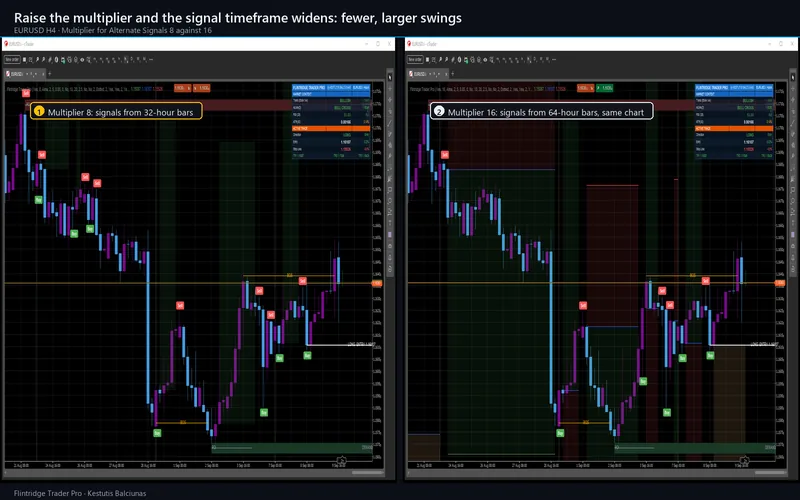800x500 pixels.
Task: Click the horizontal scrollbar thumb under the right chart
Action: pyautogui.click(x=770, y=472)
